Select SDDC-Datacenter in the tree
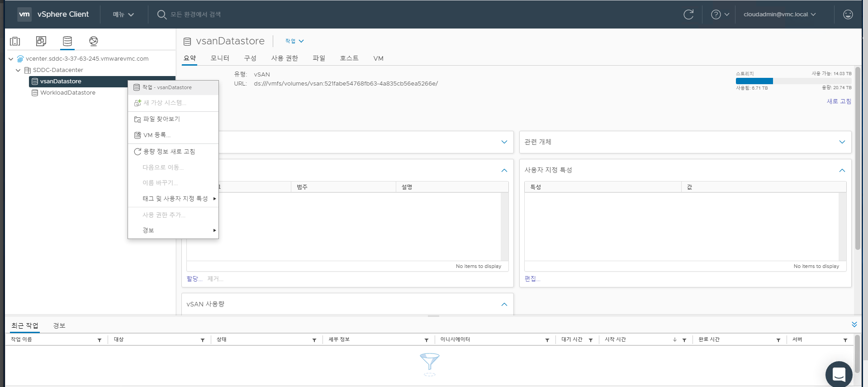Viewport: 868px width, 387px height. (x=58, y=70)
